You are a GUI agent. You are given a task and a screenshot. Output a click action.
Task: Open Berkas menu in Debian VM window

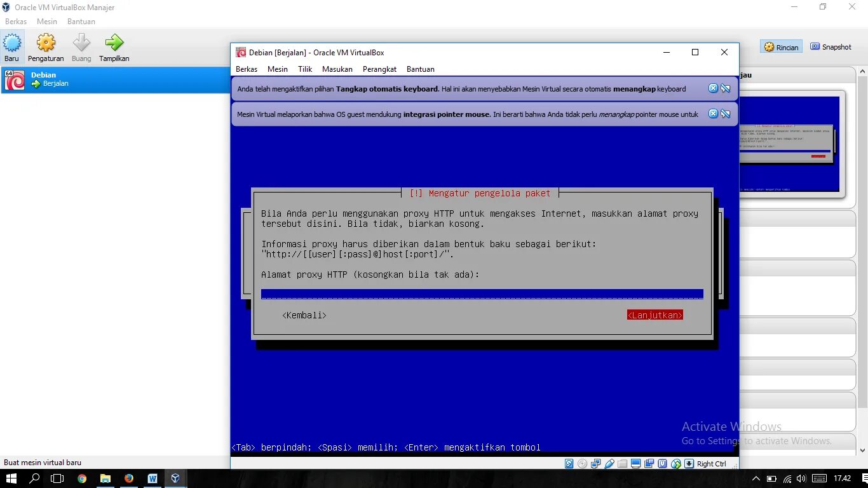pos(247,69)
